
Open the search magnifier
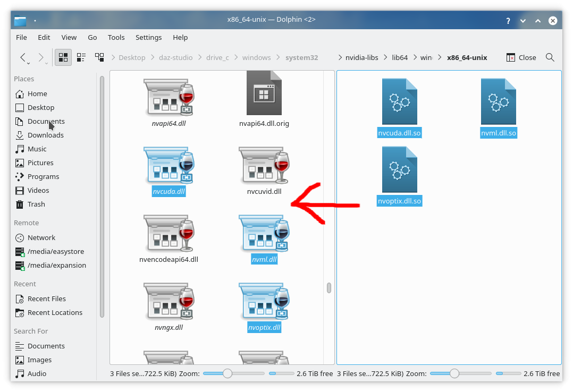[550, 57]
